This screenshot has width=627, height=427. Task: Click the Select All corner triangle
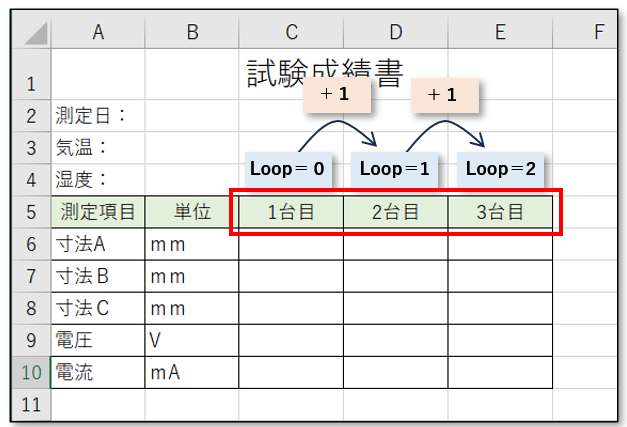[x=32, y=35]
